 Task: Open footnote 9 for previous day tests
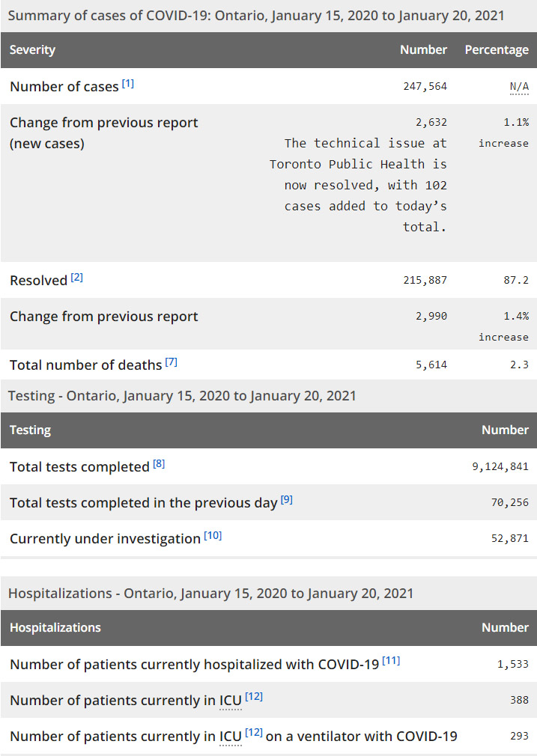(x=287, y=499)
